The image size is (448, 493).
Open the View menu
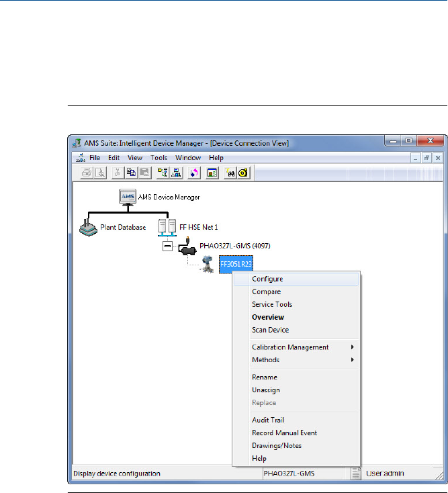coord(135,158)
